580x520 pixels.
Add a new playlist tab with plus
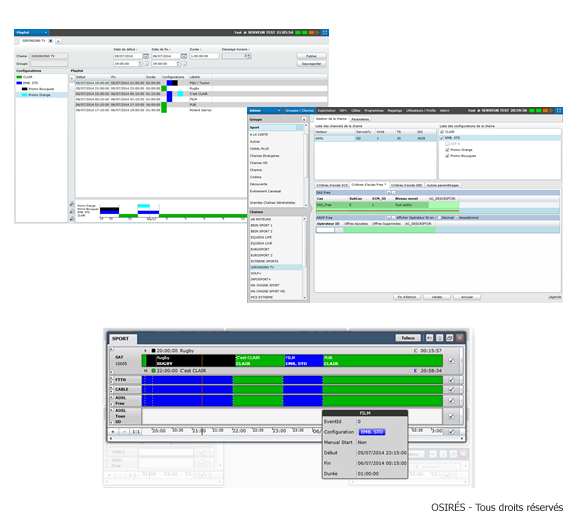coord(58,41)
